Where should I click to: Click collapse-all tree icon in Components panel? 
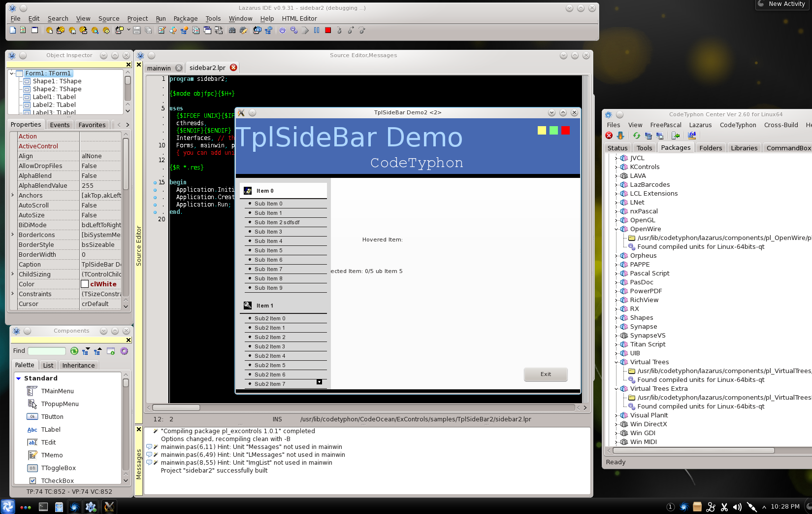[x=97, y=351]
